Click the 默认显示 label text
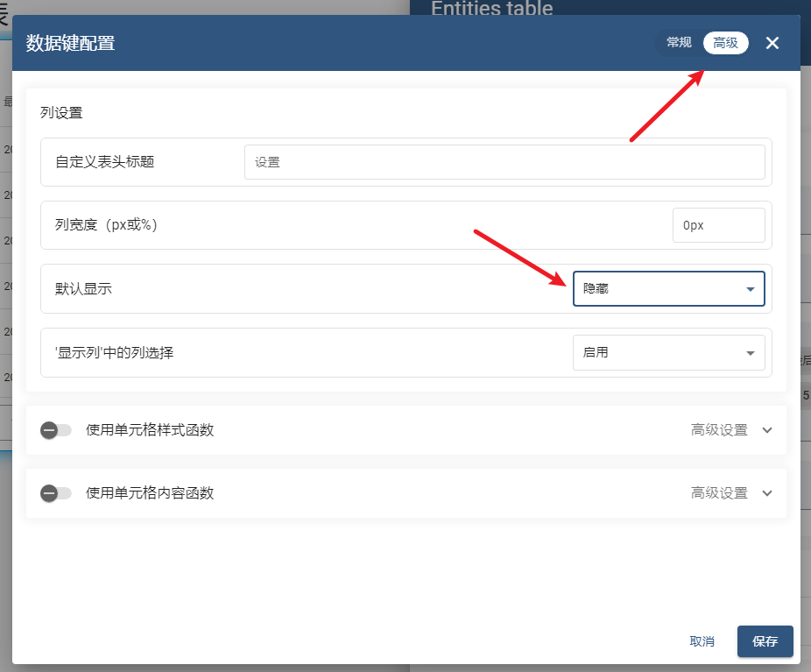The width and height of the screenshot is (811, 672). pyautogui.click(x=83, y=288)
